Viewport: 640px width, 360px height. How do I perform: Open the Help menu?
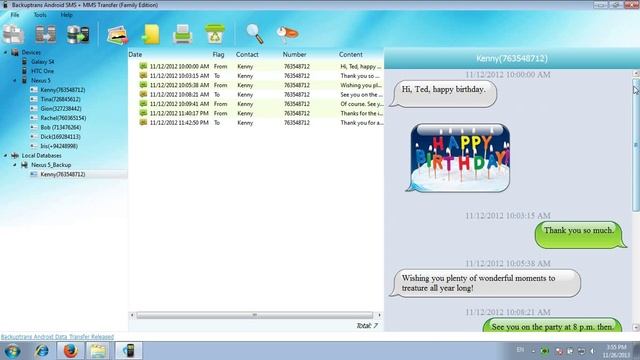click(x=66, y=15)
